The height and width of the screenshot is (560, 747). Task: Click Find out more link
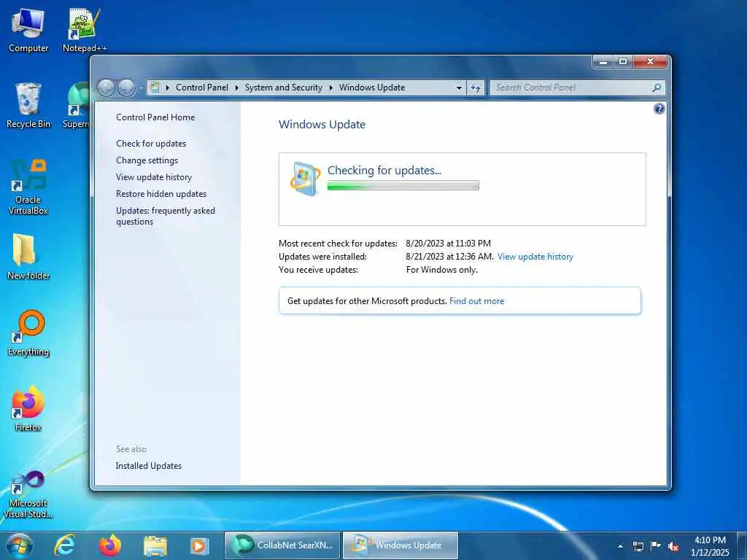pyautogui.click(x=476, y=301)
